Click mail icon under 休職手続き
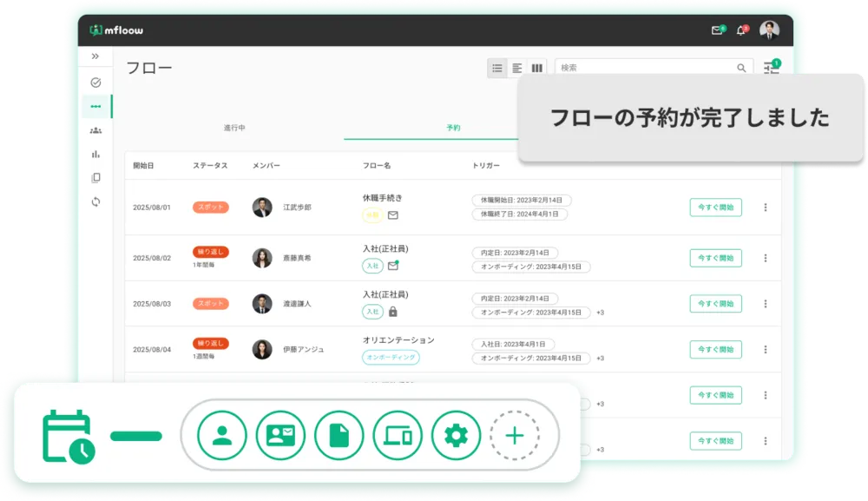This screenshot has height=501, width=868. click(x=393, y=215)
